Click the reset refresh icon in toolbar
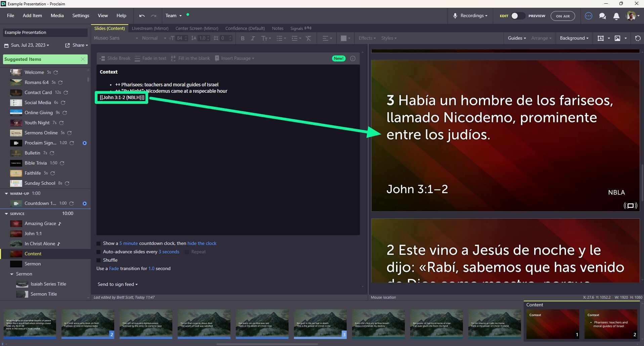The height and width of the screenshot is (346, 644). coord(638,38)
